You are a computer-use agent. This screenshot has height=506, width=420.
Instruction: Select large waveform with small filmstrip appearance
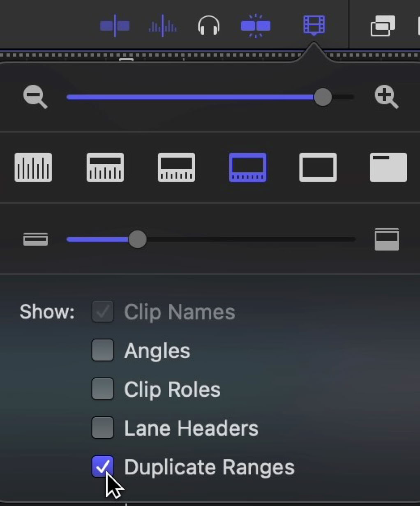pyautogui.click(x=105, y=167)
